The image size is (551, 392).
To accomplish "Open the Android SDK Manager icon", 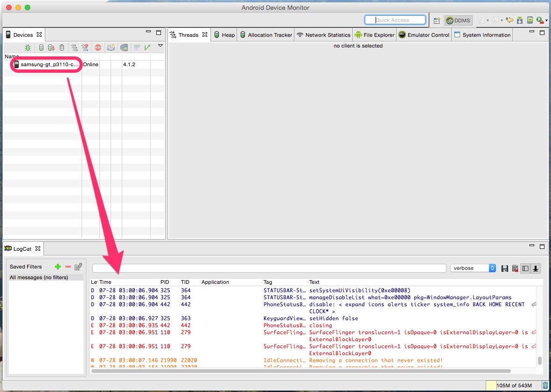I will point(520,21).
